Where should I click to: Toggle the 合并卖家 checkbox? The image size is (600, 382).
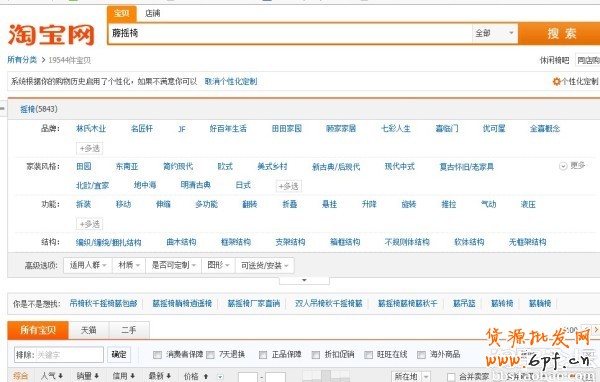point(451,377)
